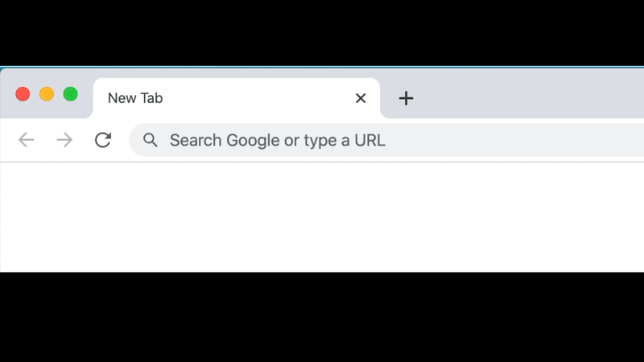Click the X on the New Tab tab

(x=361, y=98)
